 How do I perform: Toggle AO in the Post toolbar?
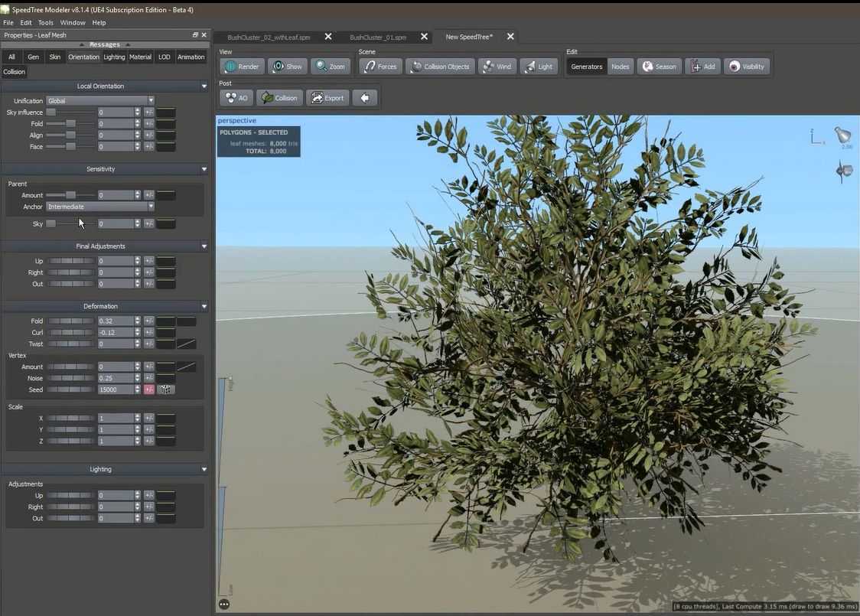pyautogui.click(x=236, y=98)
